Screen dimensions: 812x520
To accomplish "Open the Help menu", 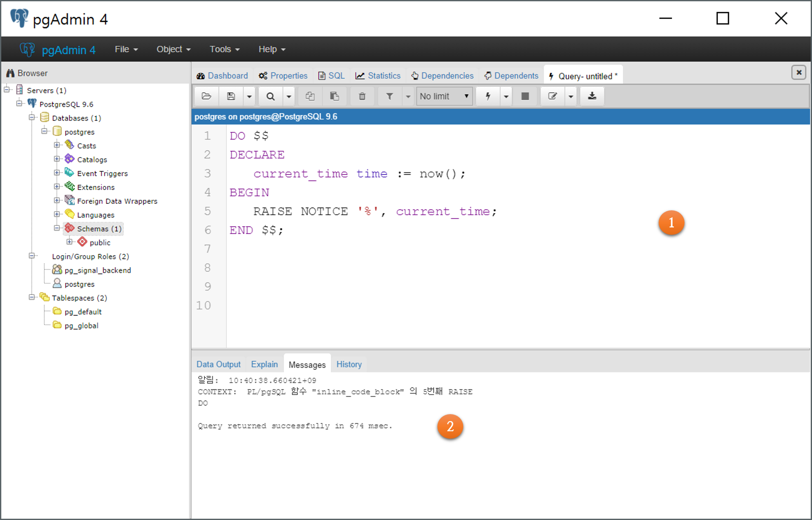I will point(272,49).
